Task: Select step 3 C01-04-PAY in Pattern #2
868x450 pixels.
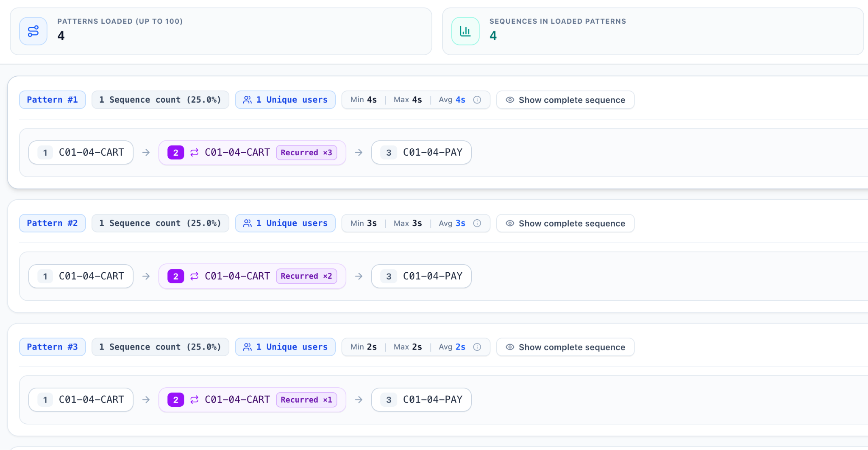Action: coord(421,276)
